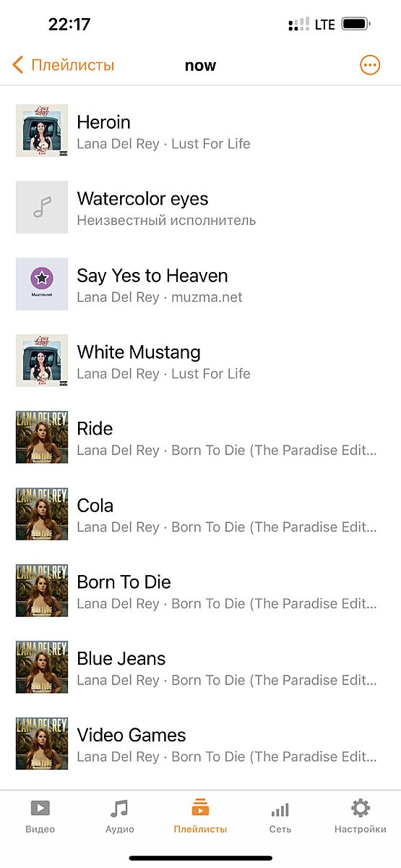Viewport: 401px width, 868px height.
Task: Select the Cola track
Action: pyautogui.click(x=200, y=514)
